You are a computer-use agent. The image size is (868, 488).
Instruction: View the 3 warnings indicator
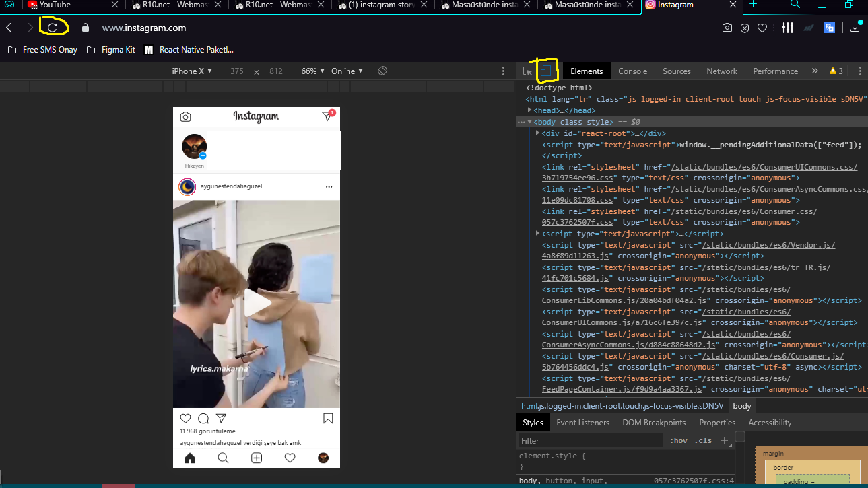pyautogui.click(x=836, y=71)
